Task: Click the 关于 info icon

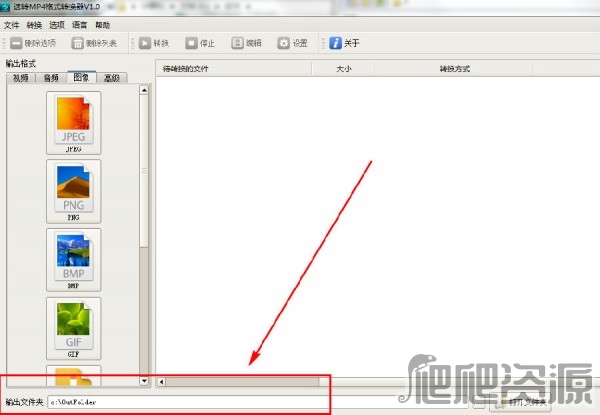Action: [335, 43]
